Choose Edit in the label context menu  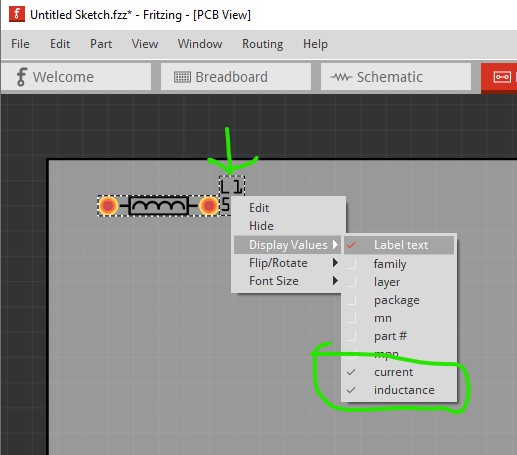pyautogui.click(x=259, y=208)
